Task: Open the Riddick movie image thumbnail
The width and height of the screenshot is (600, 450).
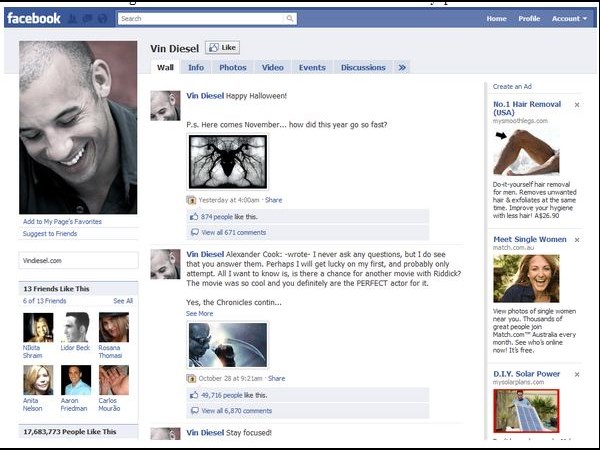Action: (x=227, y=344)
